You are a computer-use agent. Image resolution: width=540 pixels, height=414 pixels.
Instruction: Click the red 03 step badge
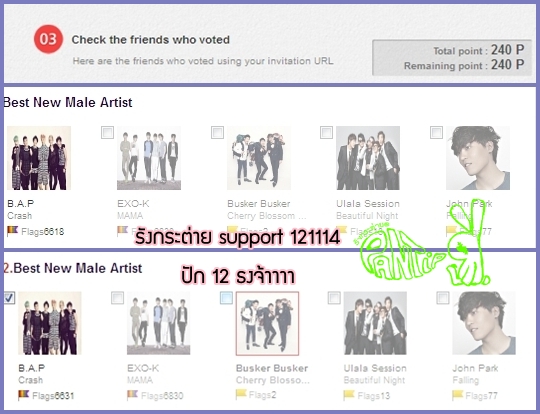(48, 39)
